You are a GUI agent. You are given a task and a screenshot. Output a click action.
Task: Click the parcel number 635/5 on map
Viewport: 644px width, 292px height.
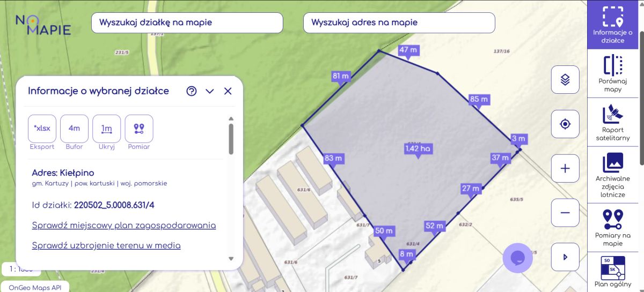[517, 199]
